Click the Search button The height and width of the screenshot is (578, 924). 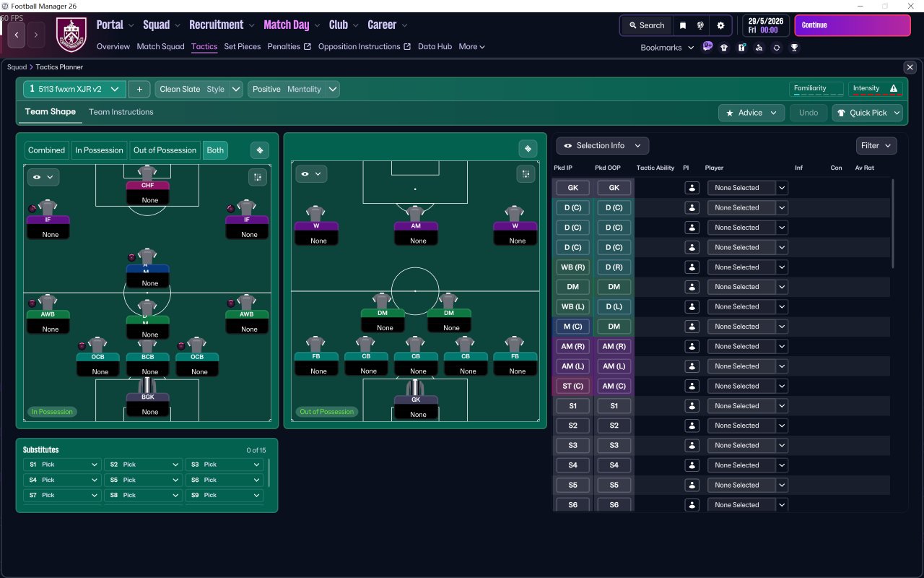(x=646, y=25)
